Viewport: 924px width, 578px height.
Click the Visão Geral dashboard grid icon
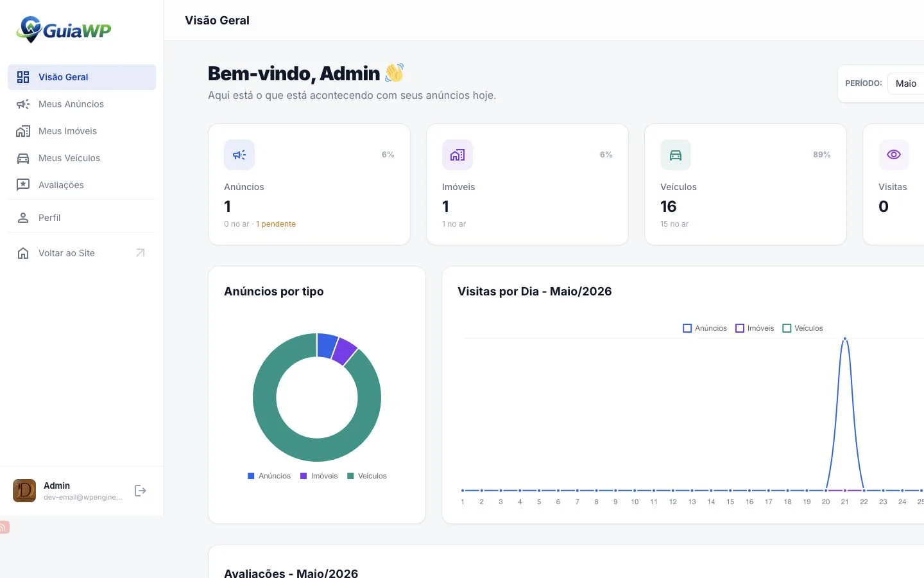(23, 77)
